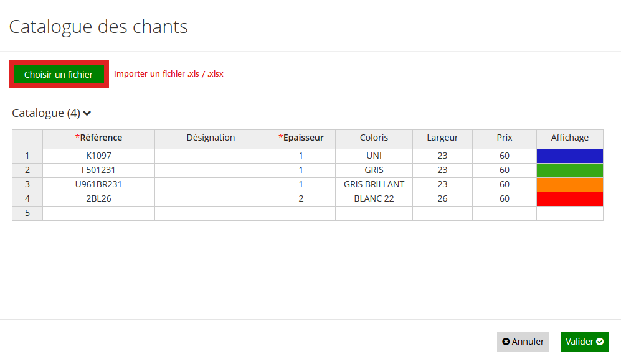Collapse the Catalogue (4) chevron
This screenshot has height=364, width=621.
point(87,113)
